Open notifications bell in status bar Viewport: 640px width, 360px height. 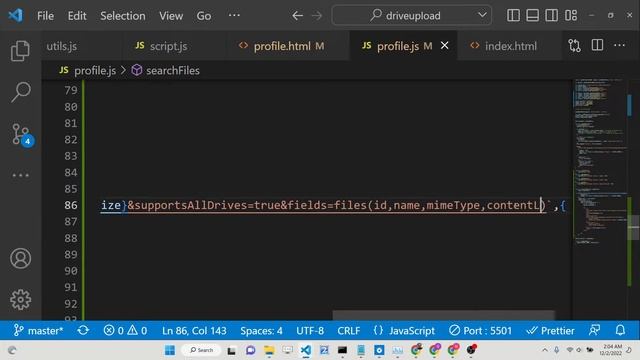(x=620, y=330)
